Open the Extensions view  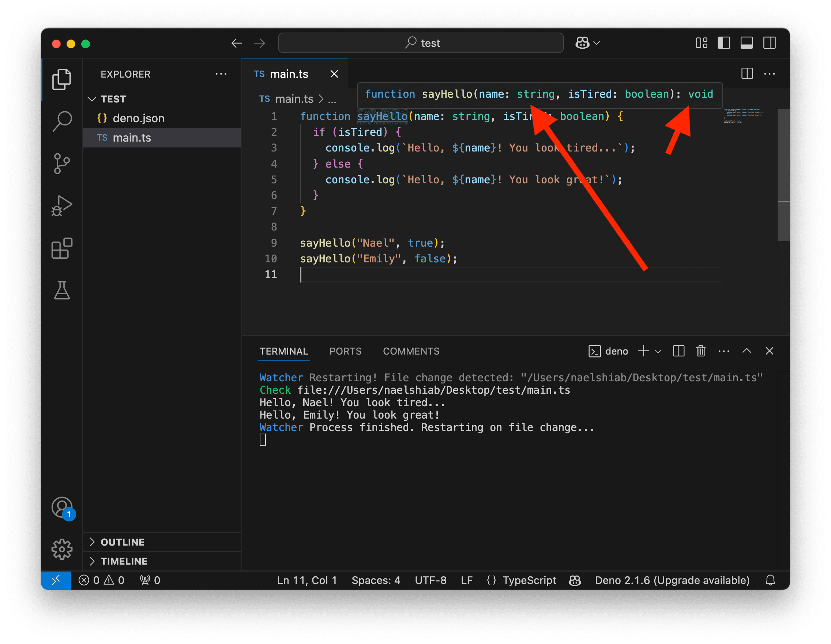tap(62, 248)
